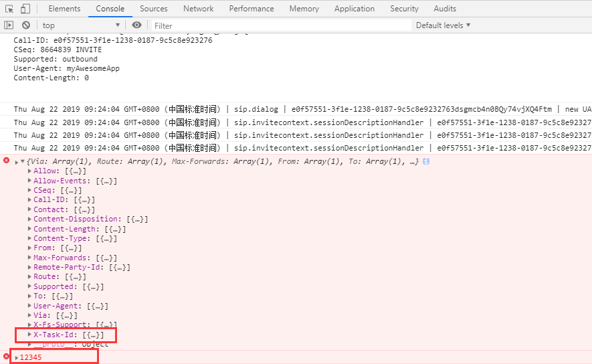Open the Application tab

[x=354, y=8]
